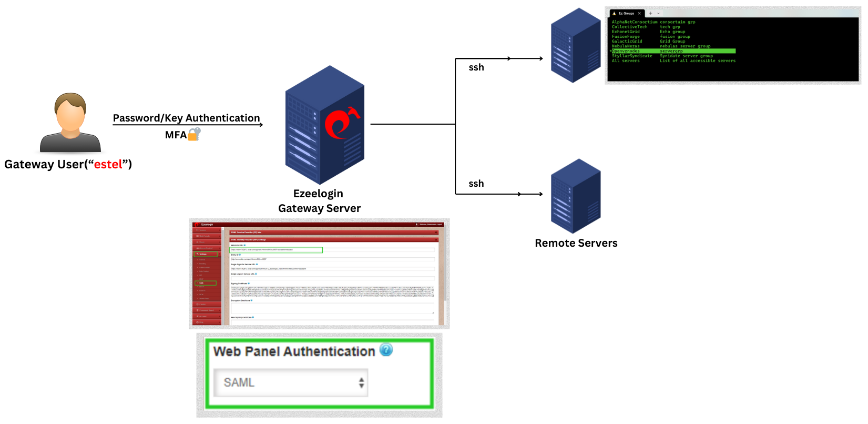
Task: Click the Ezeelogin Gateway Server icon
Action: click(x=324, y=125)
